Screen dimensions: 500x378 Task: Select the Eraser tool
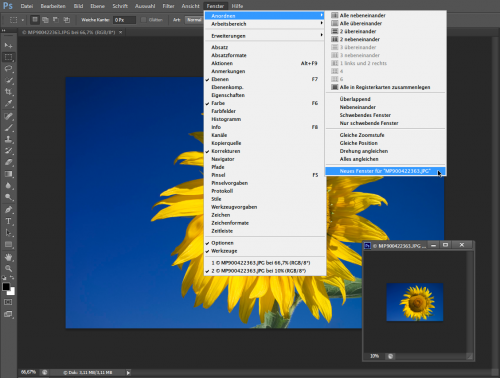click(8, 163)
